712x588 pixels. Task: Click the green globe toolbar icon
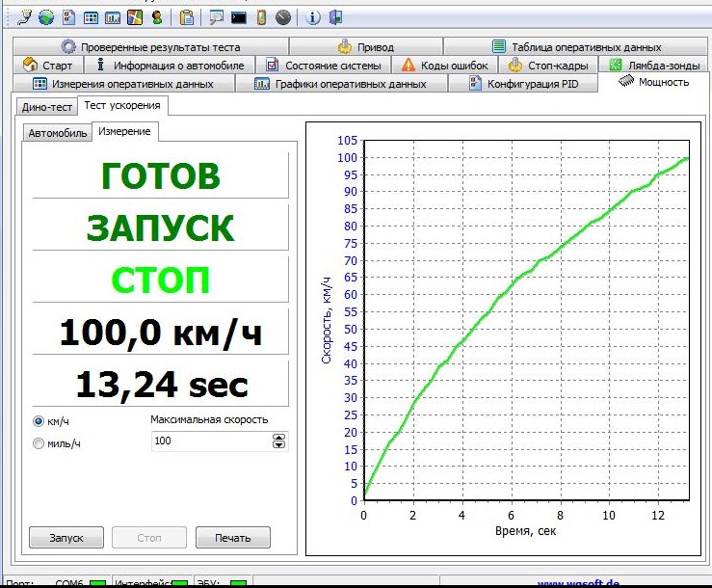(46, 17)
